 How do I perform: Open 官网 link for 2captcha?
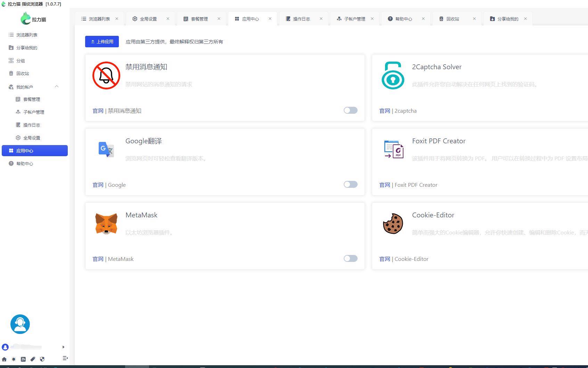[385, 111]
